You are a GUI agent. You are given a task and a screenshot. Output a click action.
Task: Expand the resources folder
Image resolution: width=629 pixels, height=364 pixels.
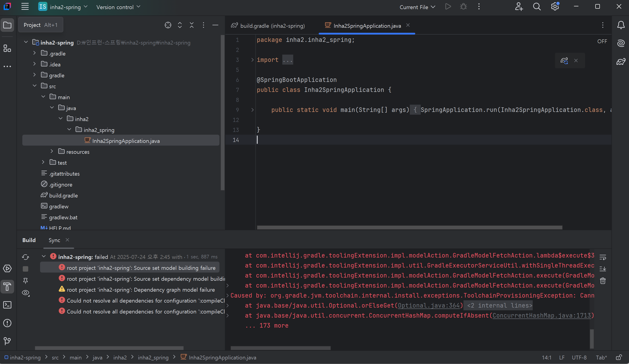point(52,152)
